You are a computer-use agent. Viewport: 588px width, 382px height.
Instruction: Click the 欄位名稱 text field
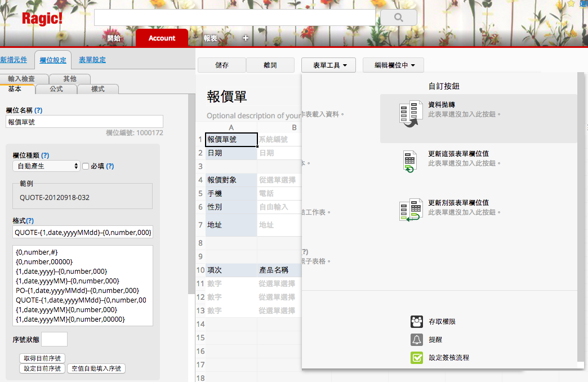(x=84, y=122)
